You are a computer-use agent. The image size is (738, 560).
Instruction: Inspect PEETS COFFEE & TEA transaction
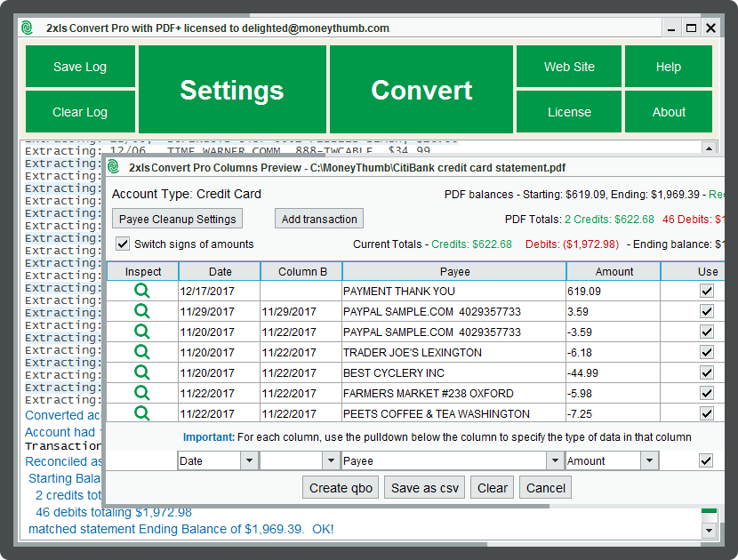pos(142,413)
